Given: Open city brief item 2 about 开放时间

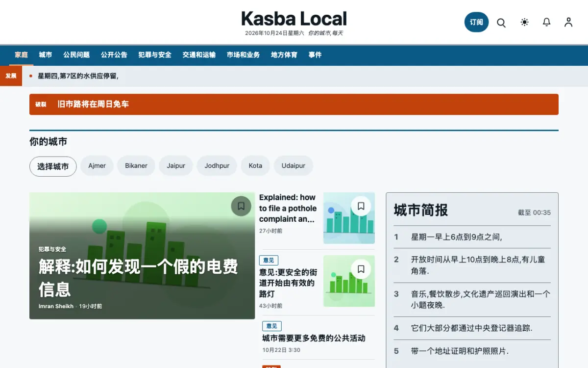Looking at the screenshot, I should [x=472, y=265].
